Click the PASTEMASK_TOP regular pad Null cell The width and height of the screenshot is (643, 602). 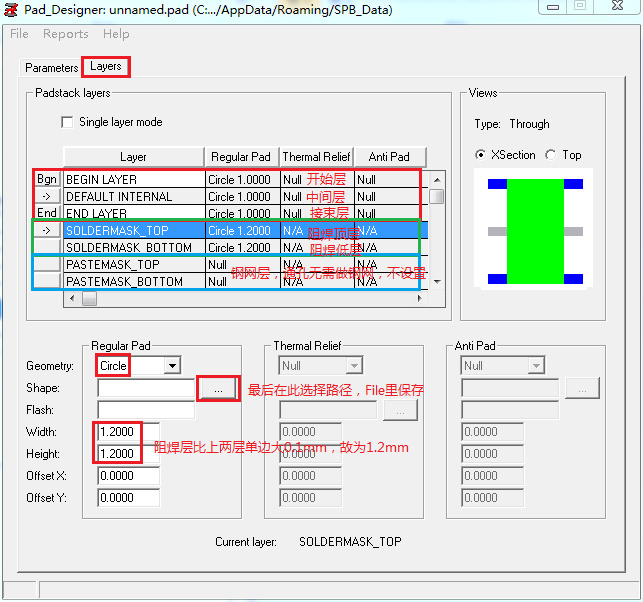click(x=243, y=265)
